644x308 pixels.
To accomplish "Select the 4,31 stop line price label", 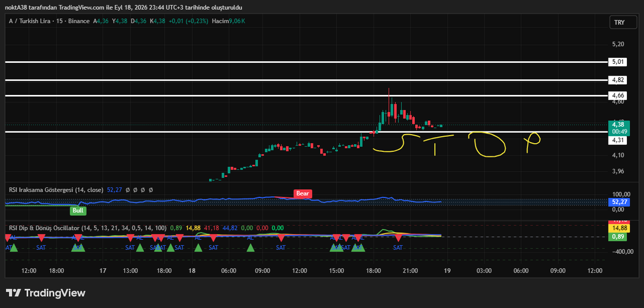I will pos(619,140).
